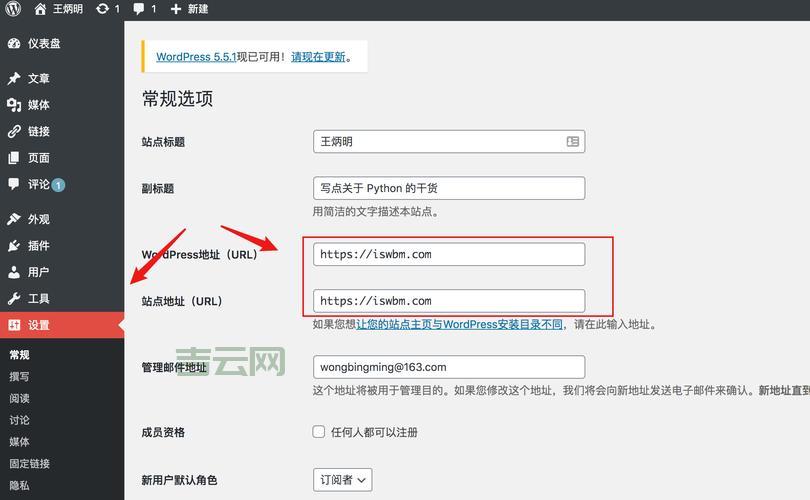
Task: Open the 用户 users menu
Action: [62, 272]
